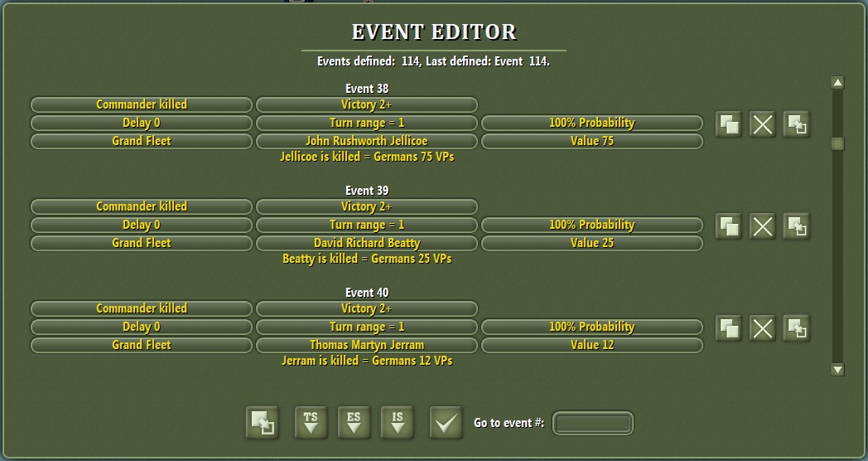
Task: Edit Event 40 '100% Probability' field
Action: pos(591,327)
